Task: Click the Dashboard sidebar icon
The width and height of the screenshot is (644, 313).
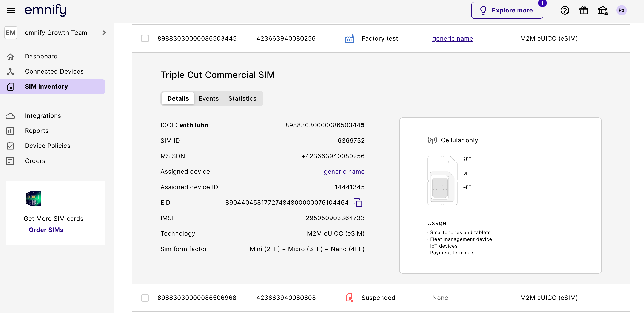Action: pyautogui.click(x=10, y=56)
